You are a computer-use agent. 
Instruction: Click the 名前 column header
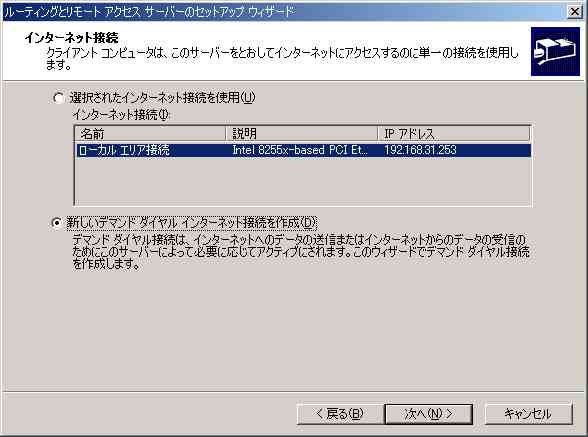150,134
